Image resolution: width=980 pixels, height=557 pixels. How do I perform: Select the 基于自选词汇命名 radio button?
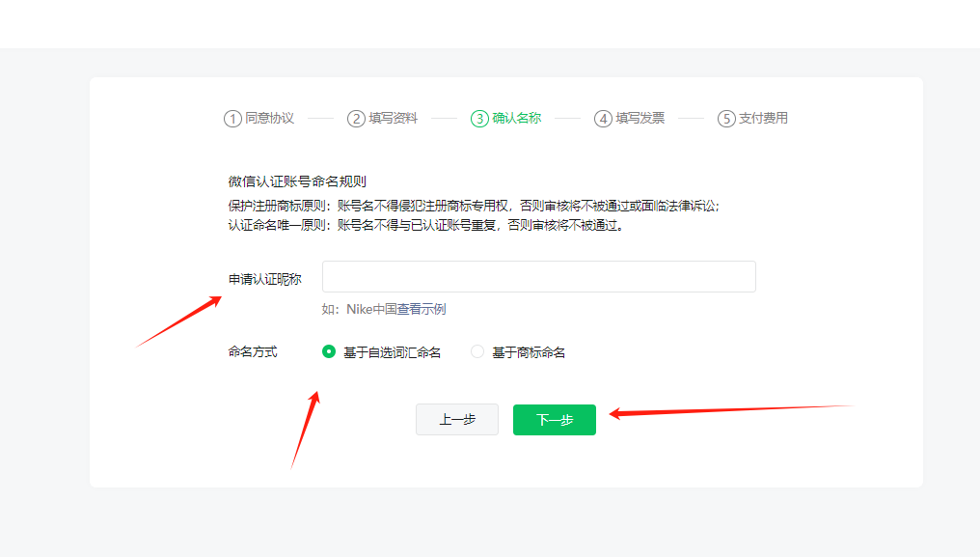click(329, 352)
